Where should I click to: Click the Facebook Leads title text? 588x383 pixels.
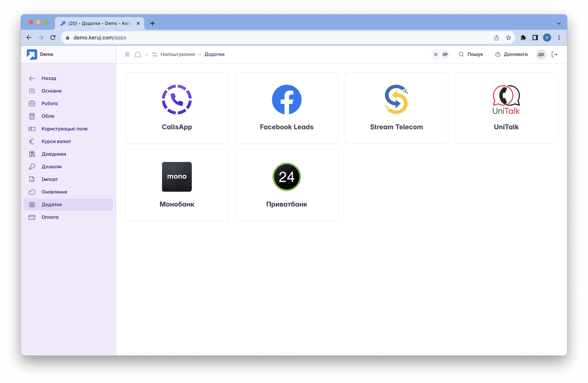287,127
